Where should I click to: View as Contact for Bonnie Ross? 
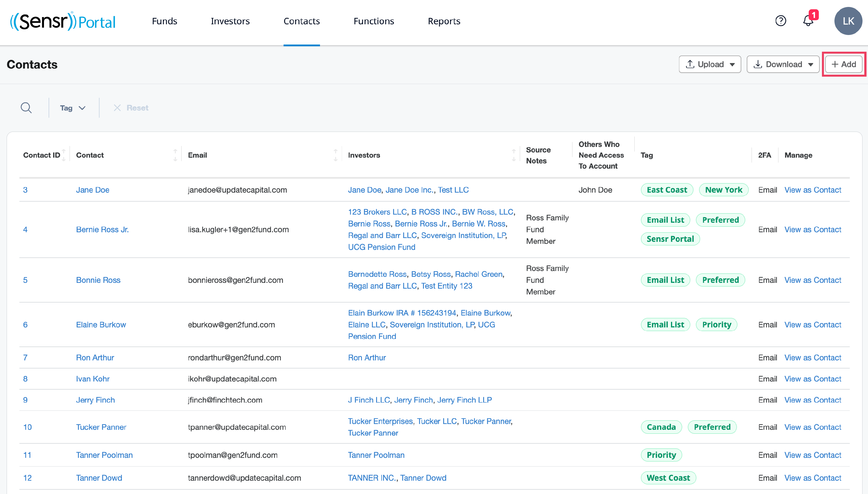click(x=813, y=280)
